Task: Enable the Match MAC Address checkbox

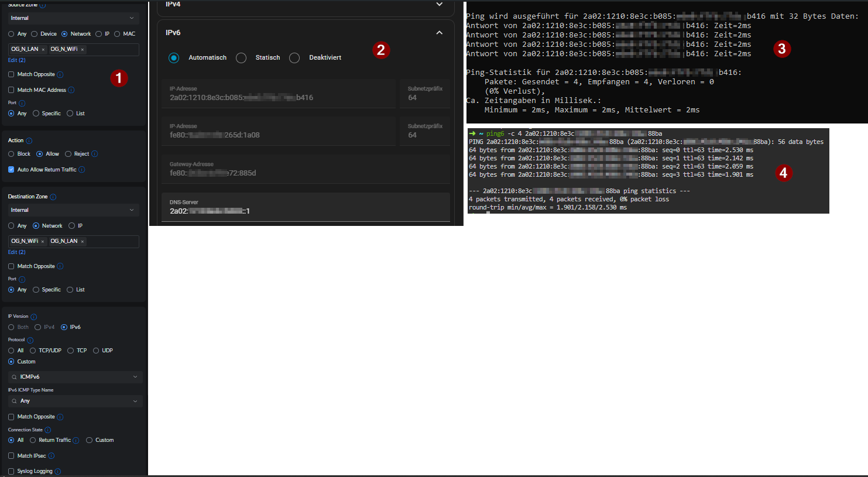Action: [11, 90]
